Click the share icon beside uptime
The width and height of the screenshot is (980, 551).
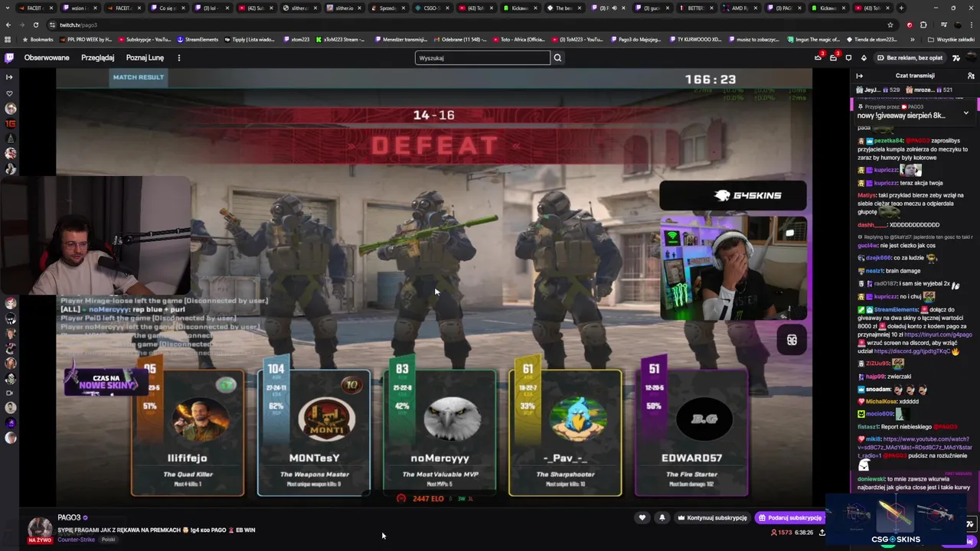[822, 533]
